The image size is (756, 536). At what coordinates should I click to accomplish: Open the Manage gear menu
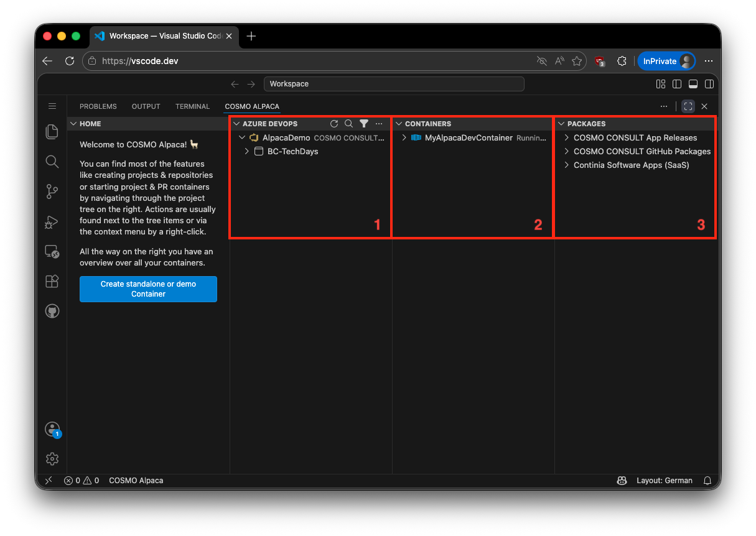[x=52, y=459]
